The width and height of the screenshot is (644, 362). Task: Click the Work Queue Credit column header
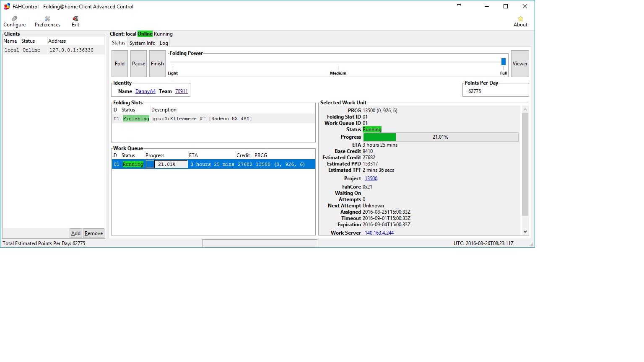tap(244, 155)
